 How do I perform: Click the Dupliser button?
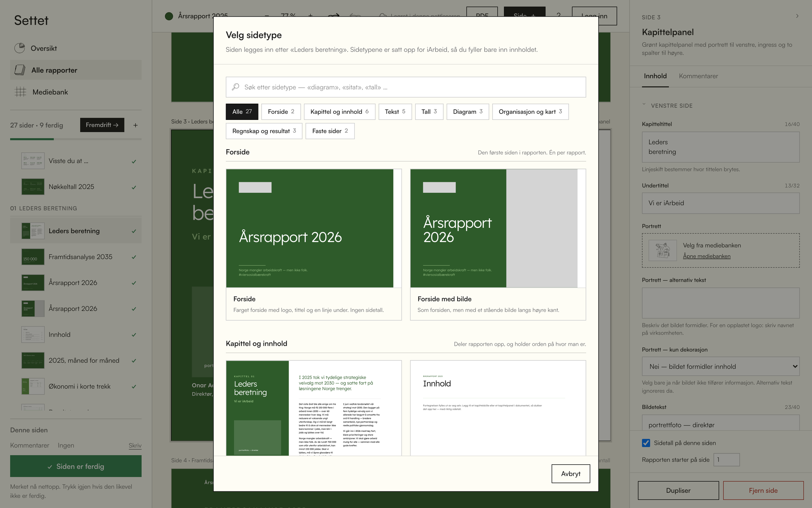678,490
